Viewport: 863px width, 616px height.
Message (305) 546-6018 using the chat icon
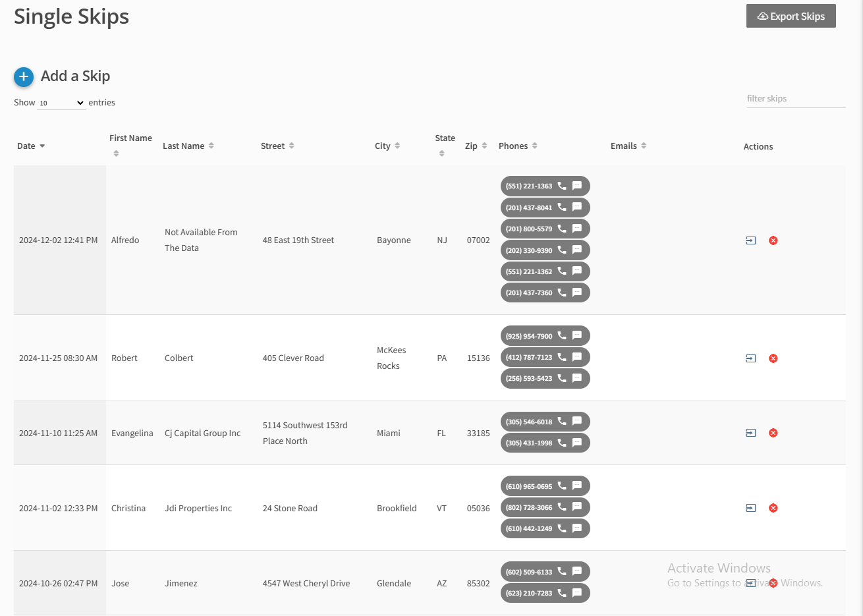[x=577, y=421]
